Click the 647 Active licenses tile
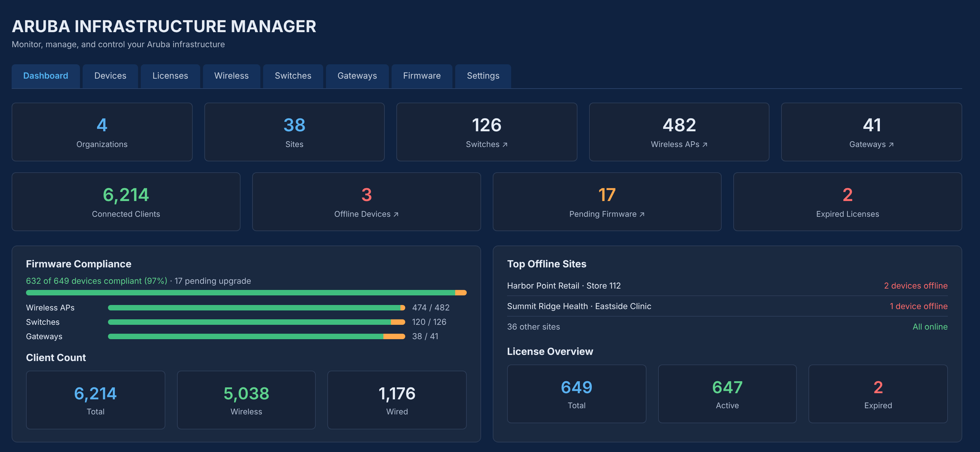Viewport: 980px width, 452px height. 727,394
